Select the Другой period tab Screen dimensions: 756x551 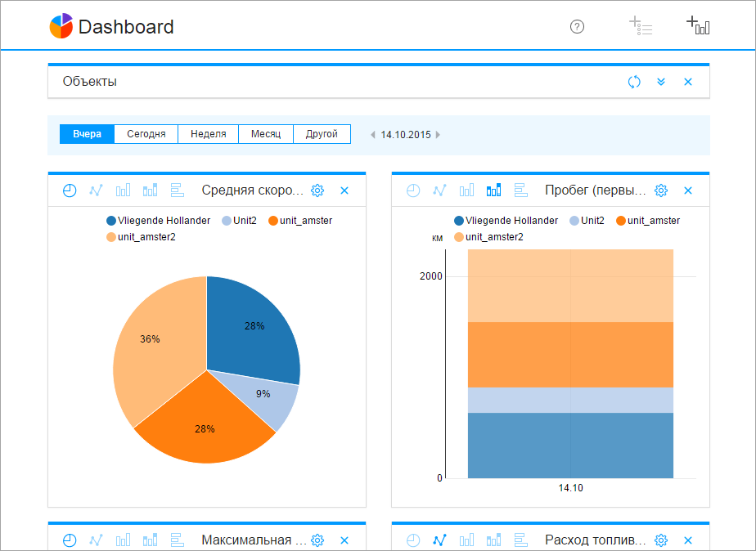(322, 134)
